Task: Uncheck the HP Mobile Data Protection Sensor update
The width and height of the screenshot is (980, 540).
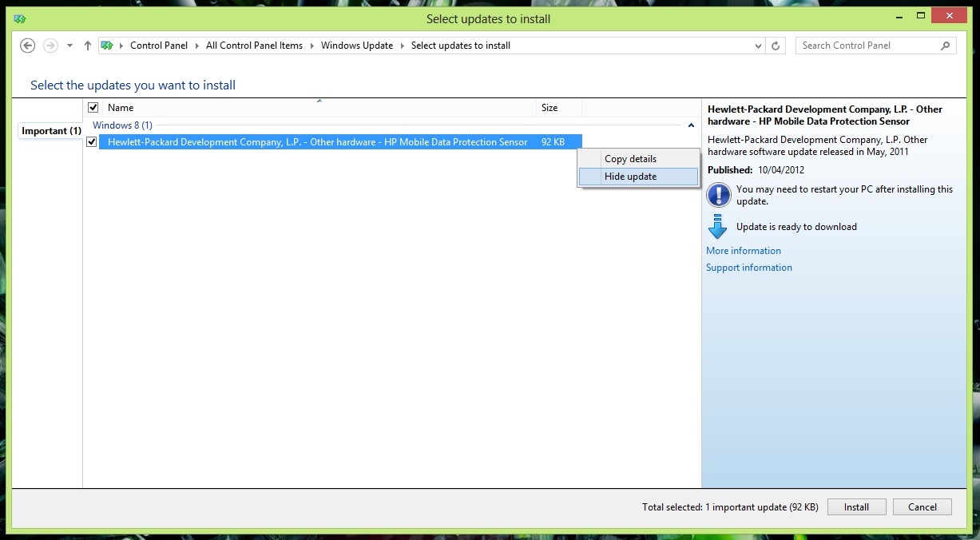Action: tap(92, 142)
